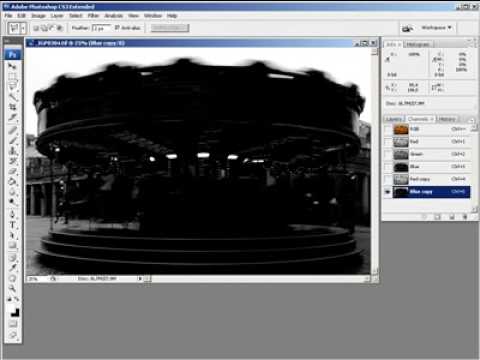Screen dimensions: 480x360
Task: Click the Go to Bridge icon
Action: pos(407,28)
